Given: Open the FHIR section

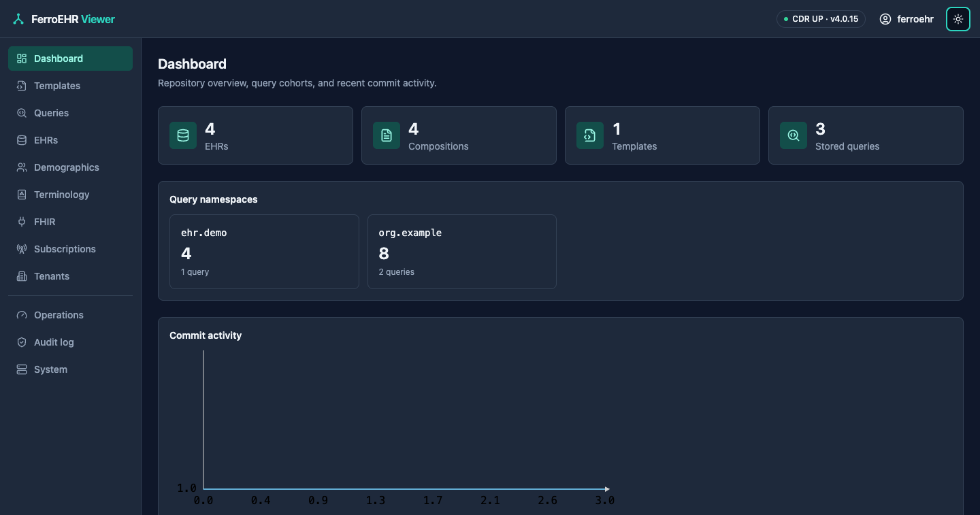Looking at the screenshot, I should 70,222.
